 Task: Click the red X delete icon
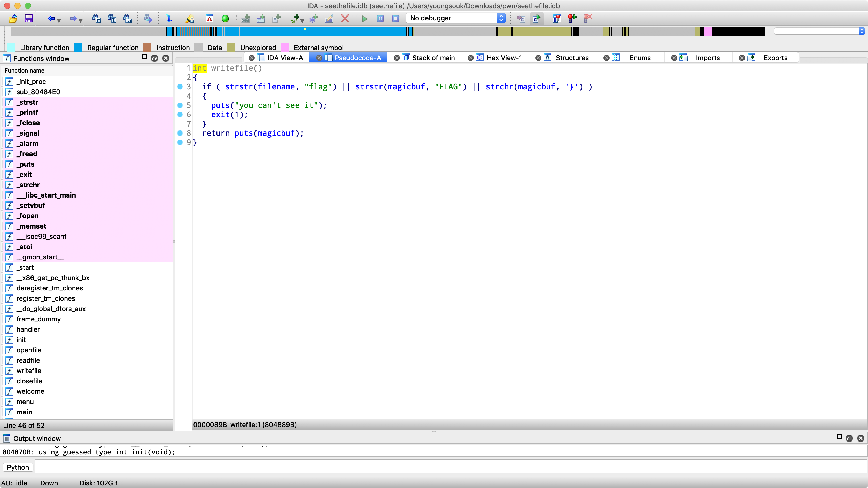point(345,19)
